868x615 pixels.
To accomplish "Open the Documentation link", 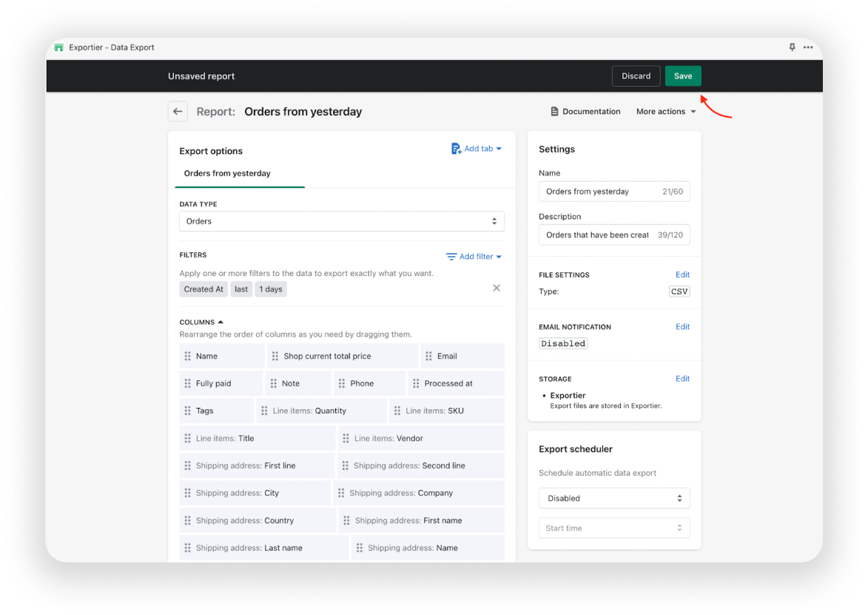I will (585, 111).
